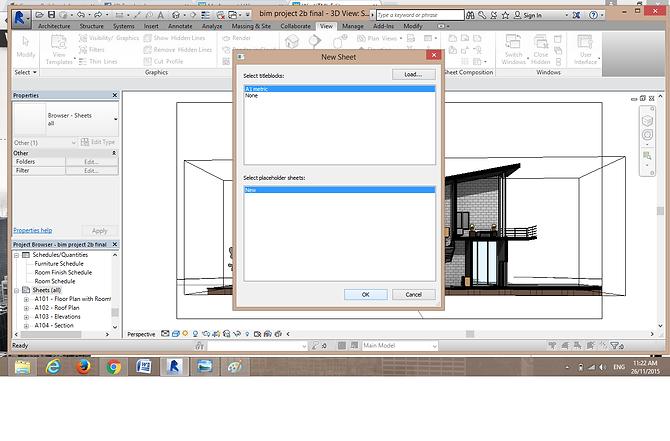
Task: Collapse the Schedules/Quantities tree node
Action: [x=17, y=255]
